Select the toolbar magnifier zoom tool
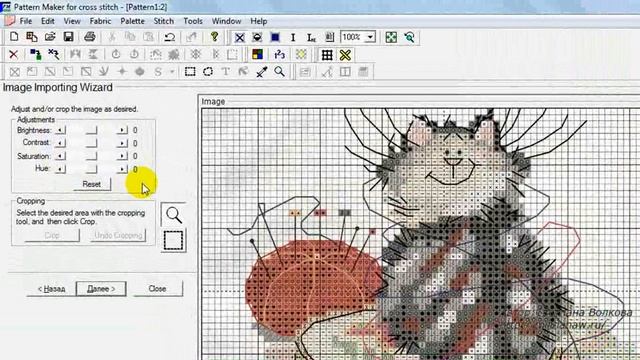The height and width of the screenshot is (360, 640). coord(279,72)
